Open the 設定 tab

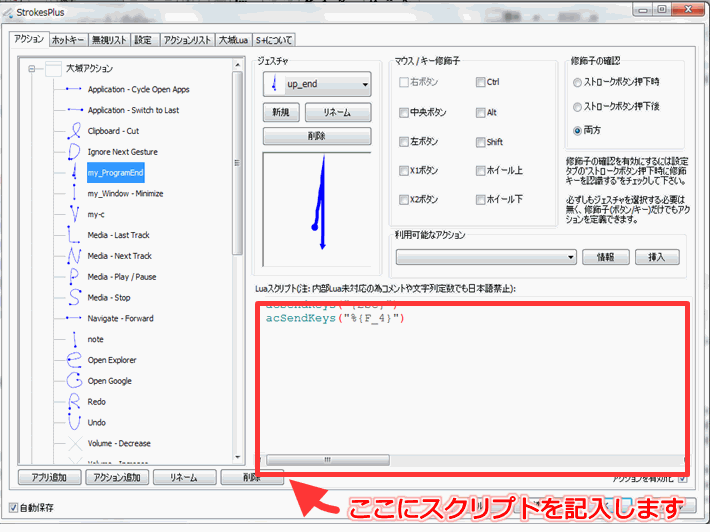[x=143, y=40]
